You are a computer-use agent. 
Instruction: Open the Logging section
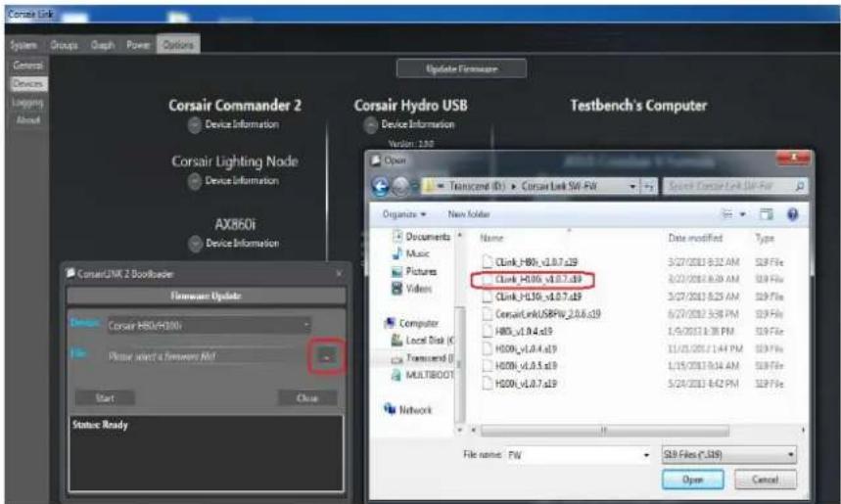pyautogui.click(x=27, y=102)
